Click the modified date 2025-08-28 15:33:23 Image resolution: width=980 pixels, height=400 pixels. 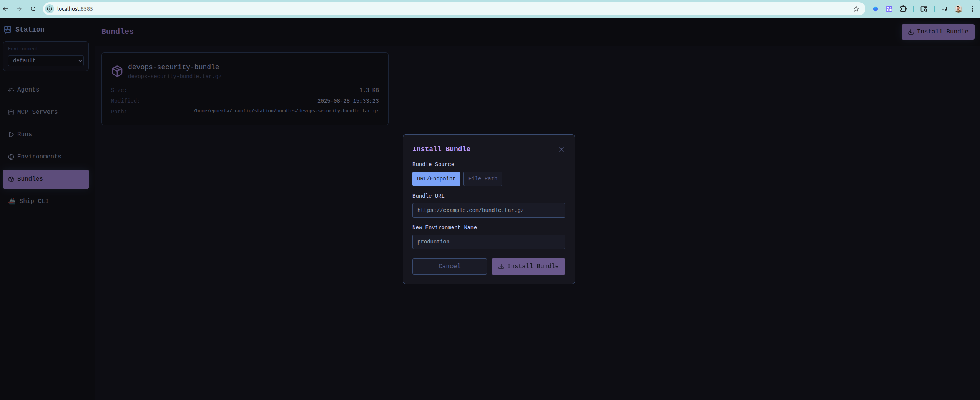348,101
